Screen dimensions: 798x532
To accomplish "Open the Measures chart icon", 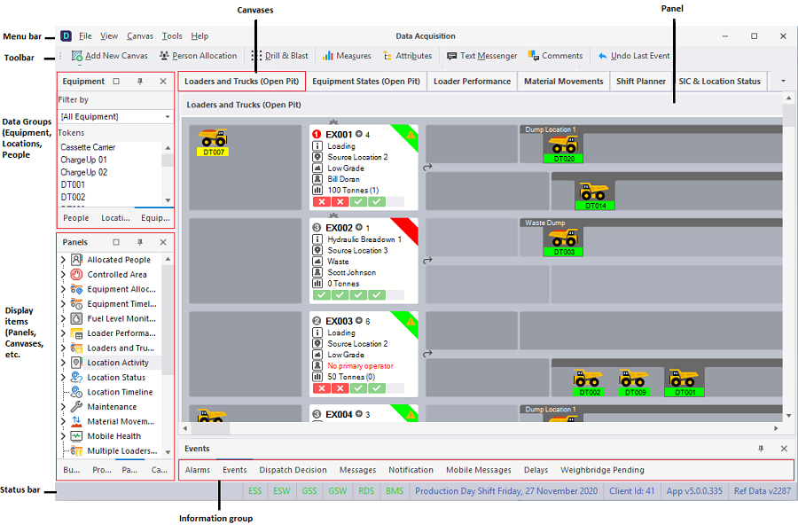I will [x=328, y=56].
